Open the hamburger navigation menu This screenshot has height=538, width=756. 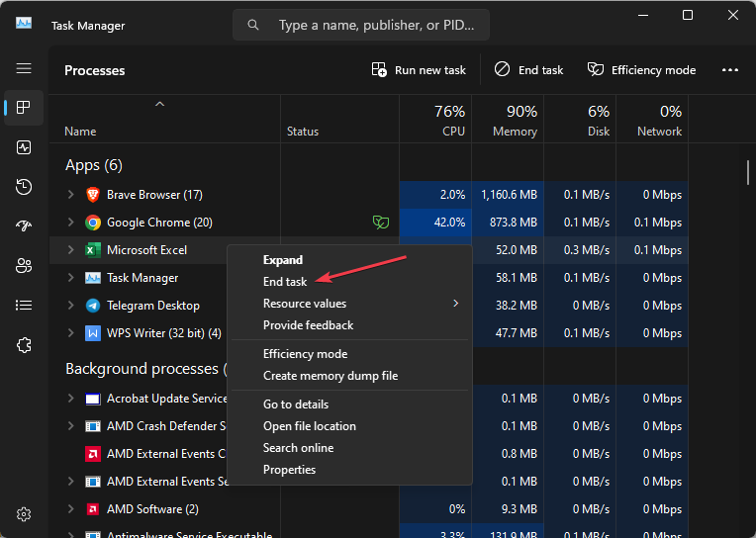24,69
